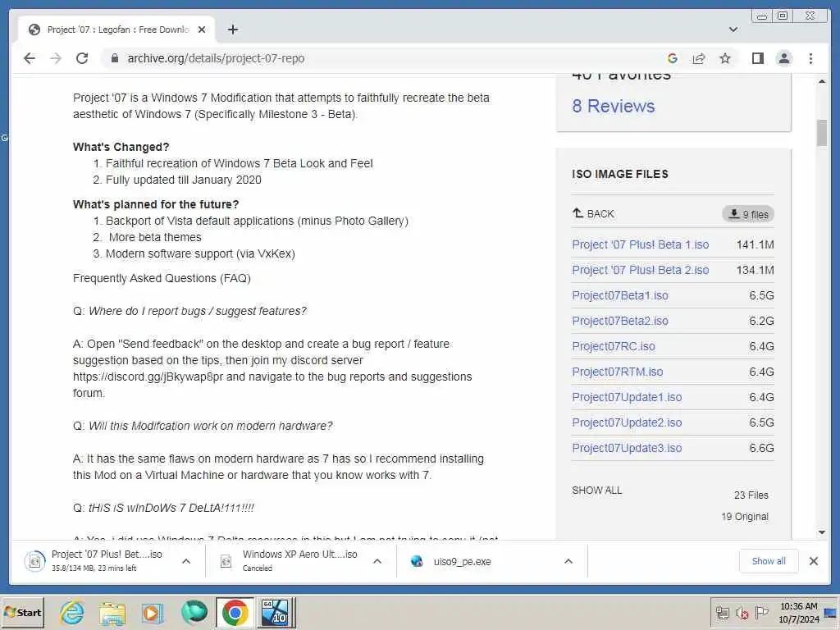
Task: Click the Project '07 Plus download progress icon
Action: tap(34, 561)
